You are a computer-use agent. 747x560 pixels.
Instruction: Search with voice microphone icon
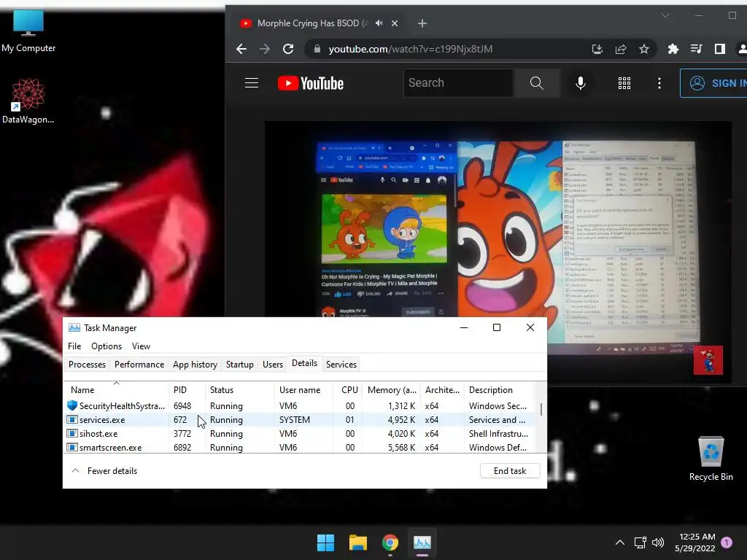pos(580,83)
